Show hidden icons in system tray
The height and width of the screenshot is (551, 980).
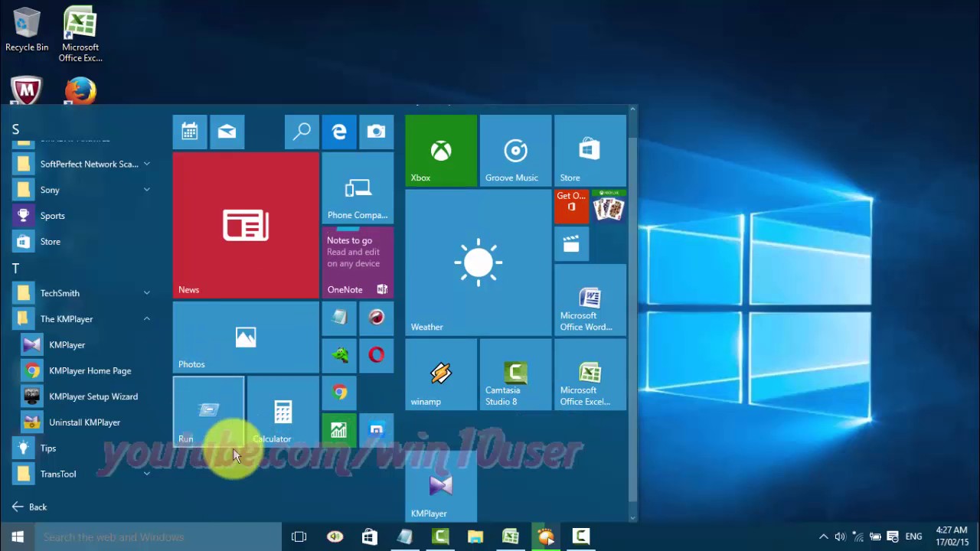[x=823, y=537]
